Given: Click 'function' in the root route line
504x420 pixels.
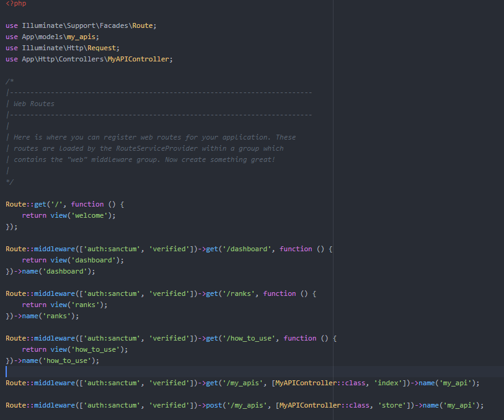Looking at the screenshot, I should (87, 205).
